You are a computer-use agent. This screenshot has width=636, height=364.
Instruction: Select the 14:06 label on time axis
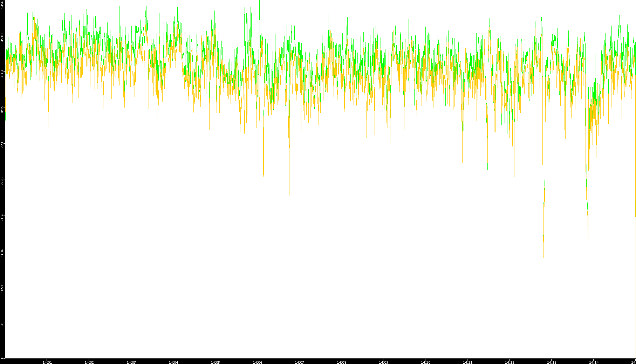point(257,362)
